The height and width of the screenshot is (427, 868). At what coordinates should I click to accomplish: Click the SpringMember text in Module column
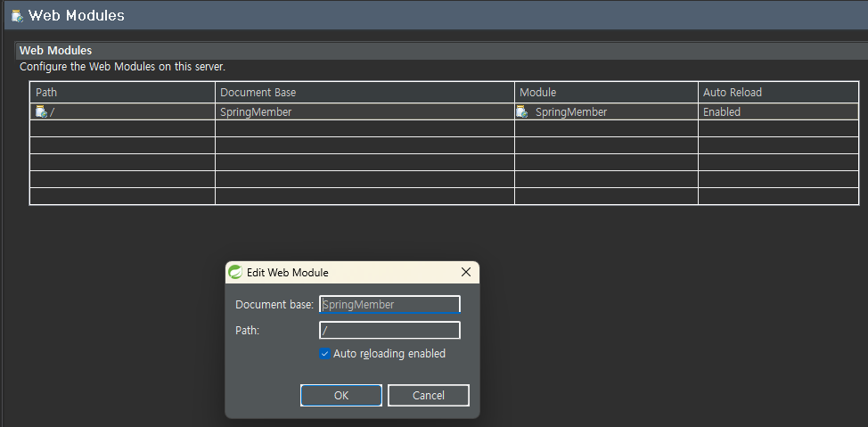pos(571,111)
